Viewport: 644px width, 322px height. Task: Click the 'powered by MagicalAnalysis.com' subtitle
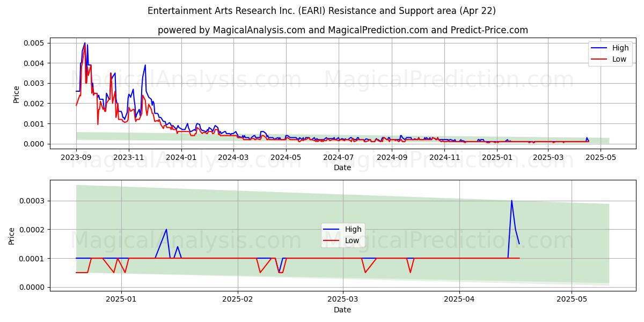coord(343,30)
